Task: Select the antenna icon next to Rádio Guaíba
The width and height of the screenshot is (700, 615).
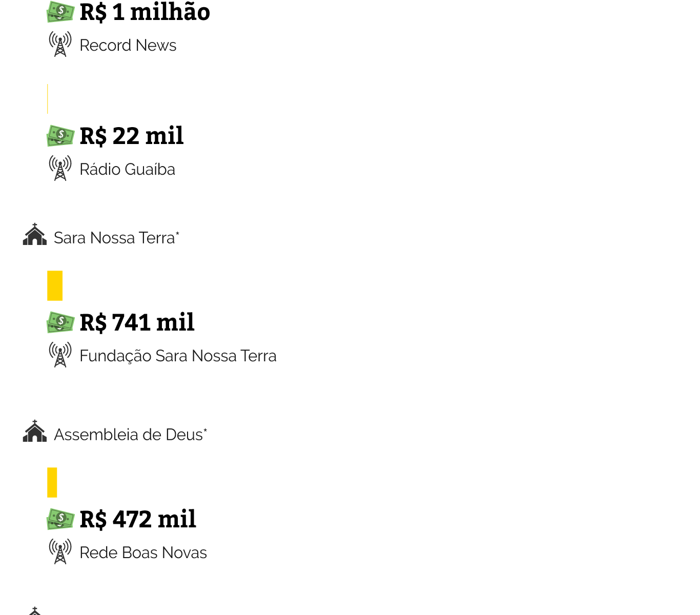Action: click(60, 168)
